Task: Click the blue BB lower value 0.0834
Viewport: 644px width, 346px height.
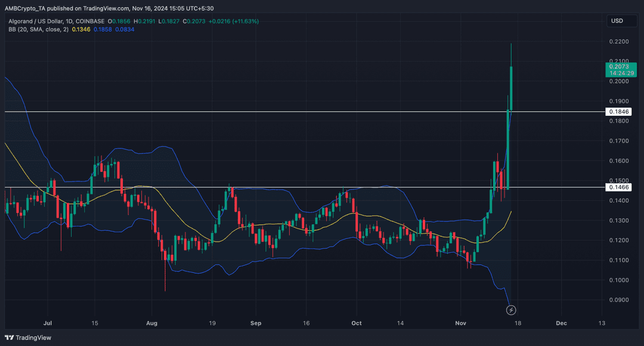Action: [125, 29]
